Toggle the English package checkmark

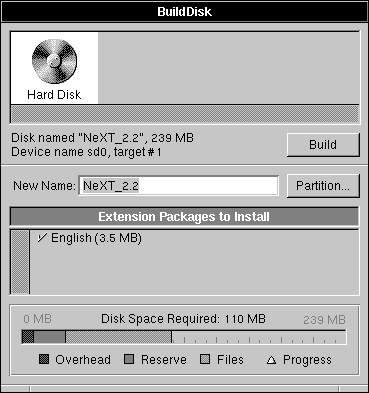point(42,238)
